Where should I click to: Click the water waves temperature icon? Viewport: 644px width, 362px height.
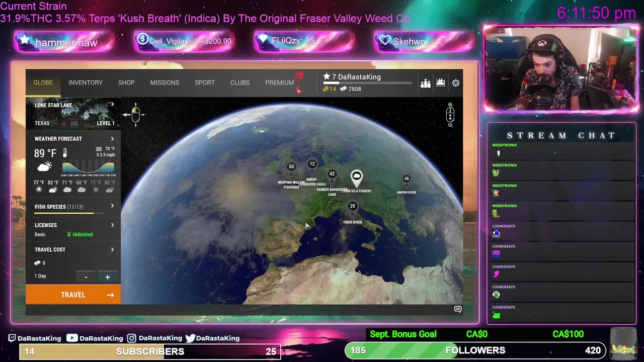pyautogui.click(x=99, y=149)
